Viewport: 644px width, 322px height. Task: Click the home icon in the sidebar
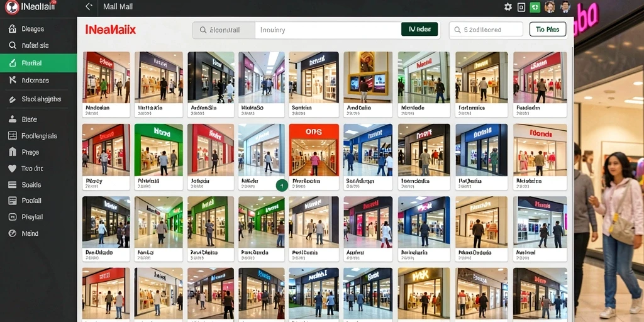click(x=13, y=29)
